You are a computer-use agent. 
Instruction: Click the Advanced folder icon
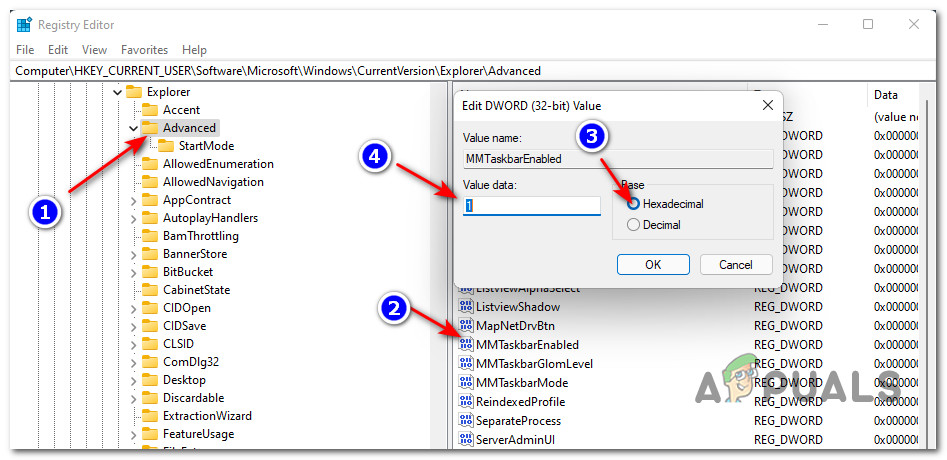(x=149, y=128)
